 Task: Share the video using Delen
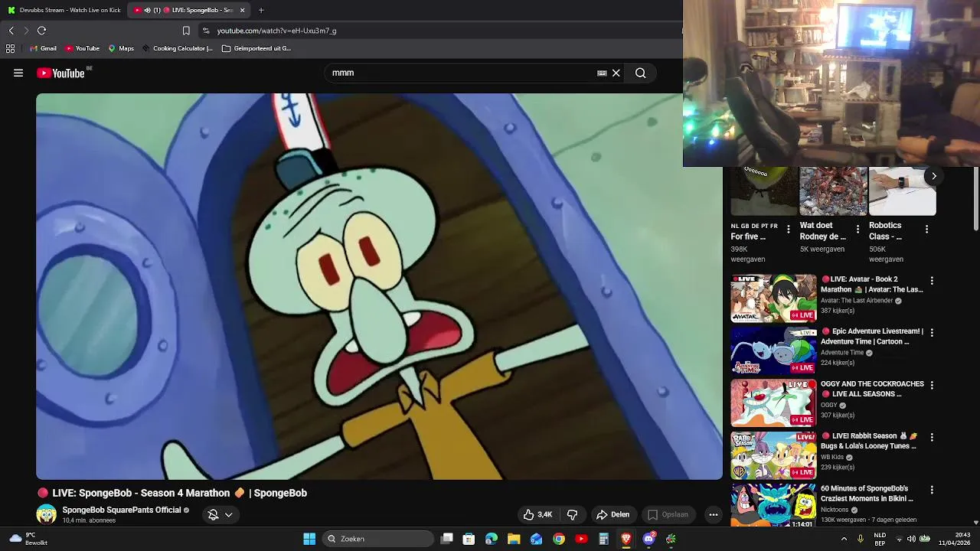pyautogui.click(x=613, y=515)
